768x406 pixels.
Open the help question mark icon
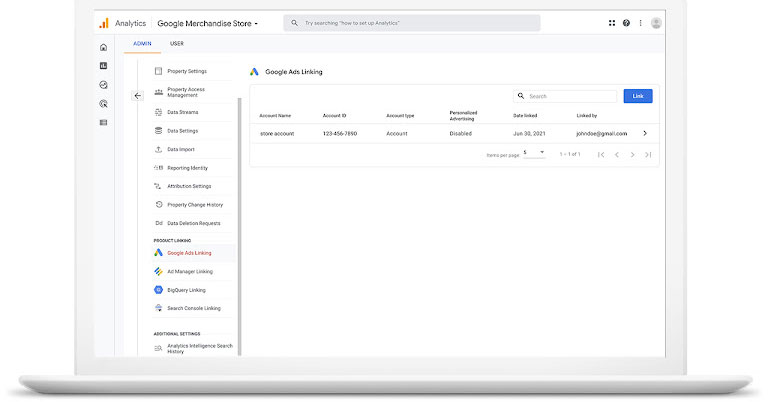(x=626, y=23)
